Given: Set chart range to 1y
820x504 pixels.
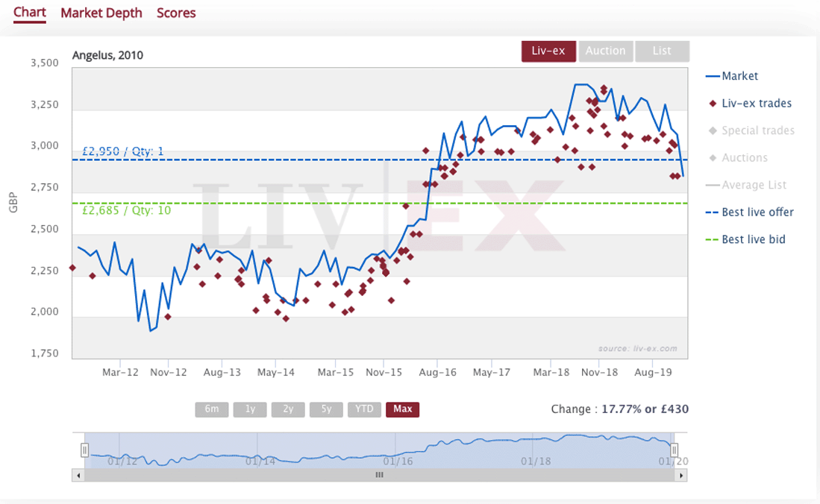Looking at the screenshot, I should coord(250,409).
